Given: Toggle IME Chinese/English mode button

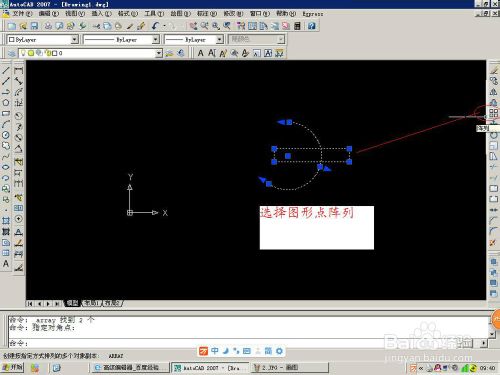Looking at the screenshot, I should coord(215,351).
